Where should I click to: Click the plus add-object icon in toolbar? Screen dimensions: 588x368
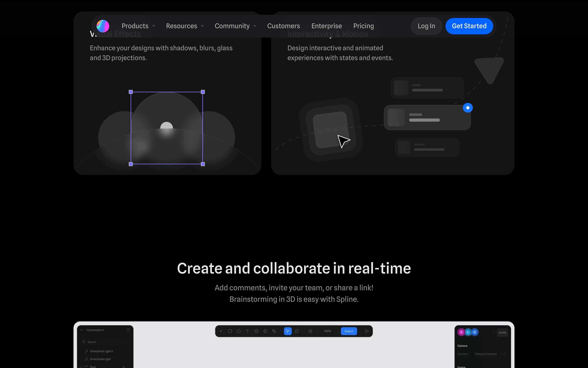[221, 331]
